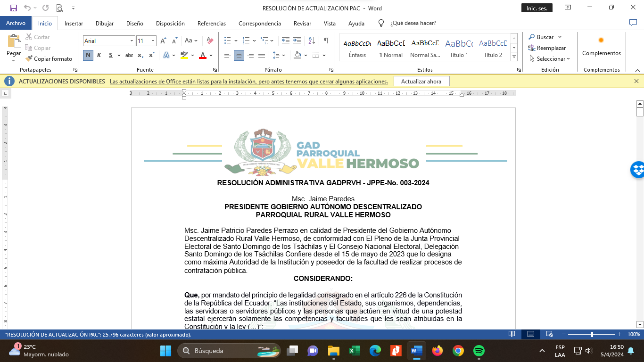Click the Format Painter brush icon

29,59
